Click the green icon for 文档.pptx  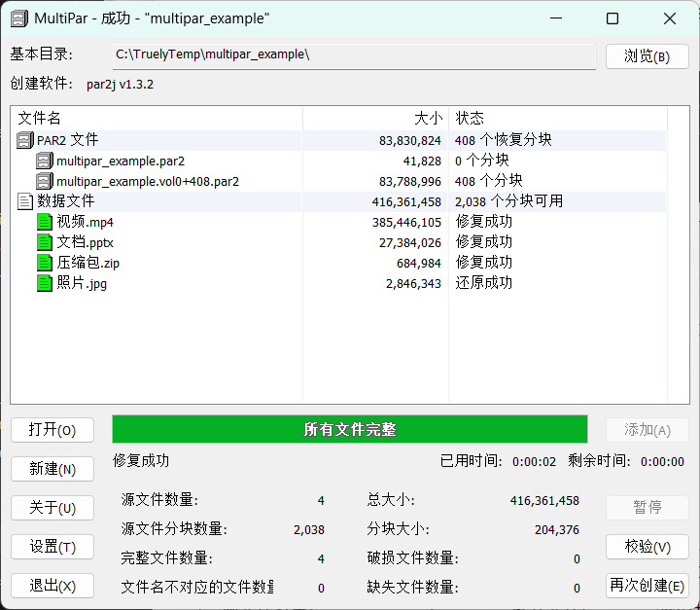pyautogui.click(x=45, y=242)
